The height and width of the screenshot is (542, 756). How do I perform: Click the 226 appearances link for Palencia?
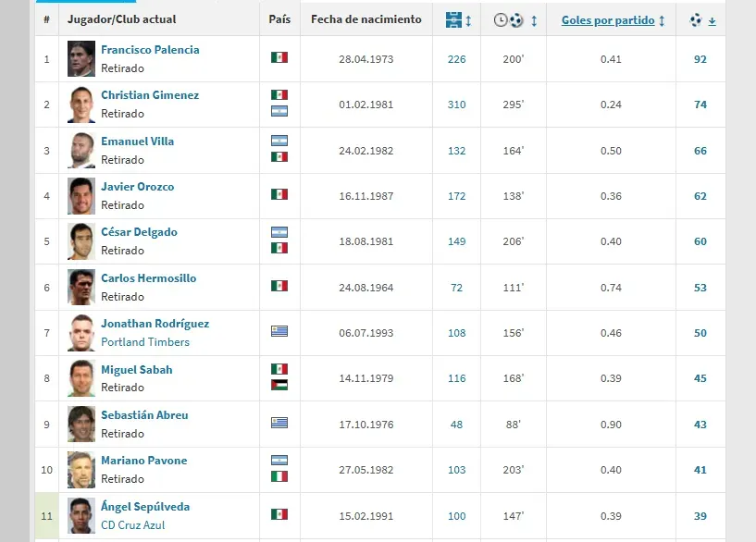tap(456, 59)
